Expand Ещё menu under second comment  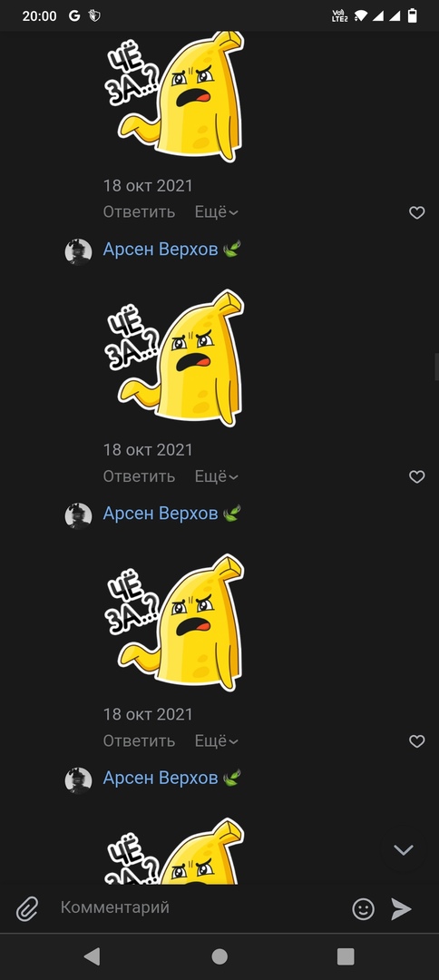216,476
